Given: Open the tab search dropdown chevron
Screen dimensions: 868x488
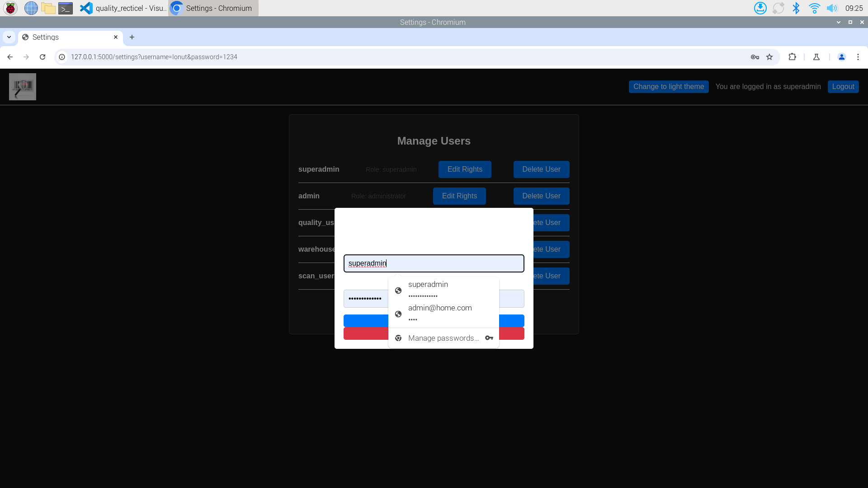Looking at the screenshot, I should (x=9, y=37).
